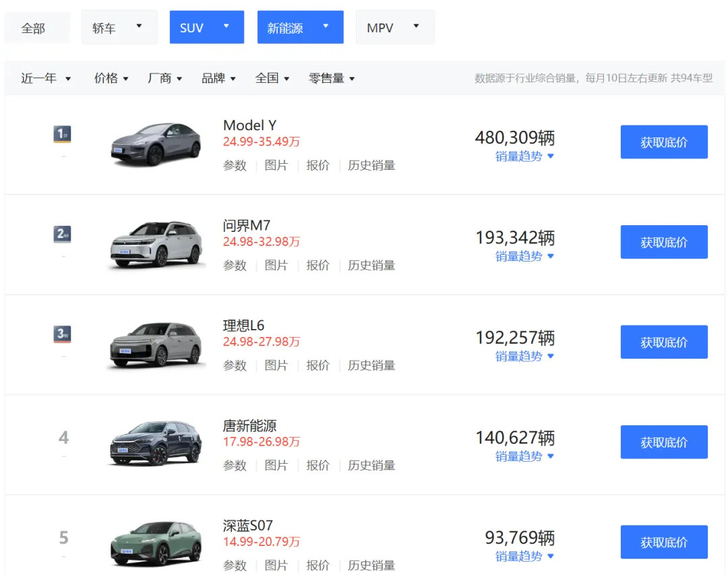Select the 全部 category tab
The height and width of the screenshot is (575, 728).
coord(37,28)
